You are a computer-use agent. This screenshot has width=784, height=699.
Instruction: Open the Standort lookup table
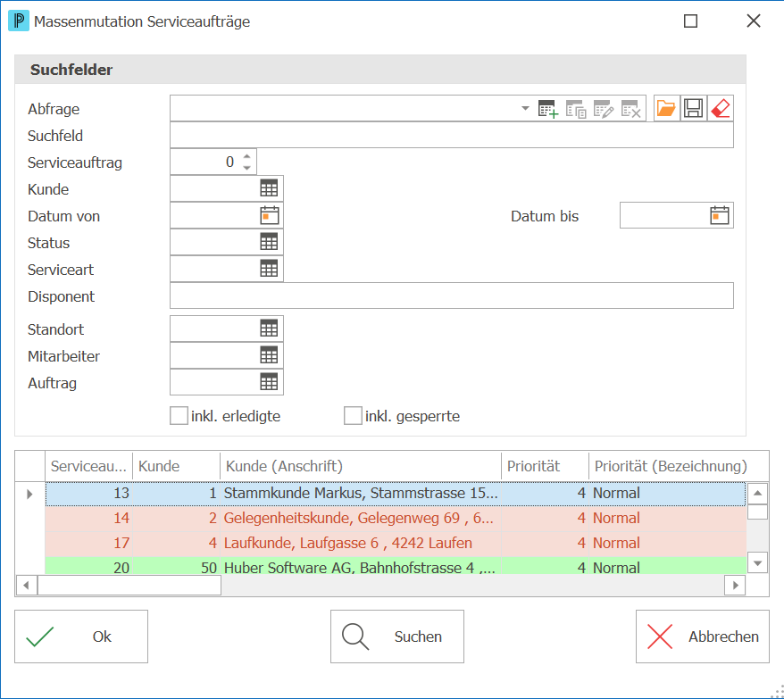click(269, 329)
